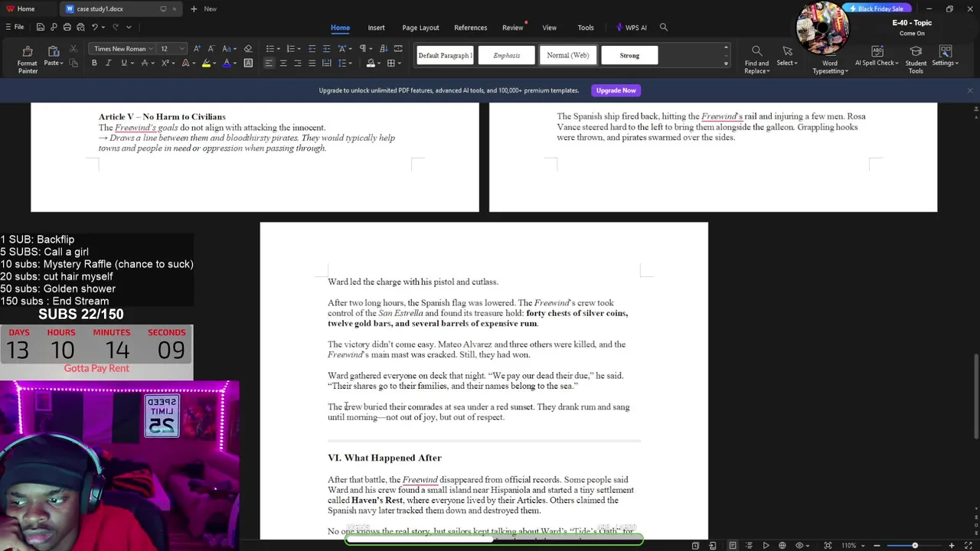Open the bullet list dropdown
Screen dimensions: 980x551
coord(277,49)
